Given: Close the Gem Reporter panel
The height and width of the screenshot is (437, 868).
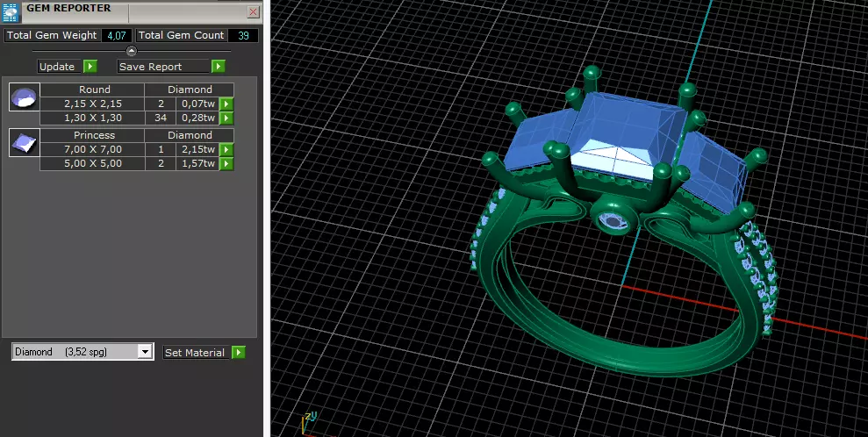Looking at the screenshot, I should (x=253, y=11).
